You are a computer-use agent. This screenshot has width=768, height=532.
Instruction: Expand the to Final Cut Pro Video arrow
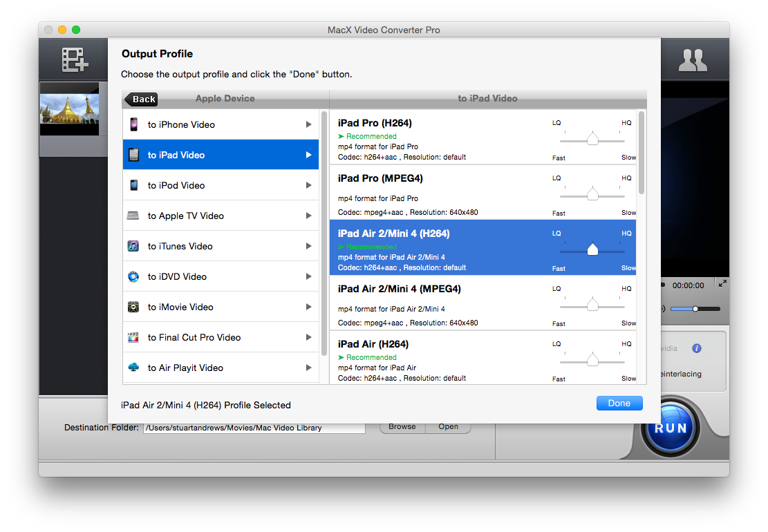pyautogui.click(x=308, y=337)
